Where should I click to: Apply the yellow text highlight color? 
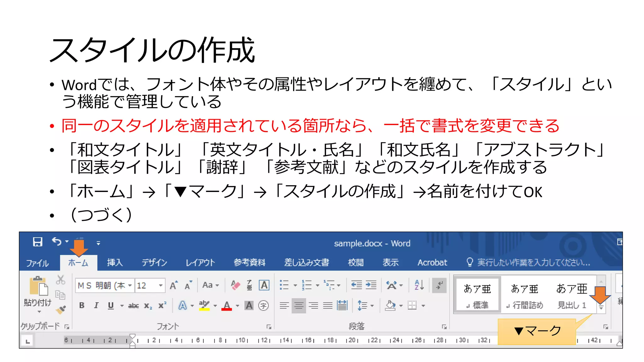[x=204, y=305]
